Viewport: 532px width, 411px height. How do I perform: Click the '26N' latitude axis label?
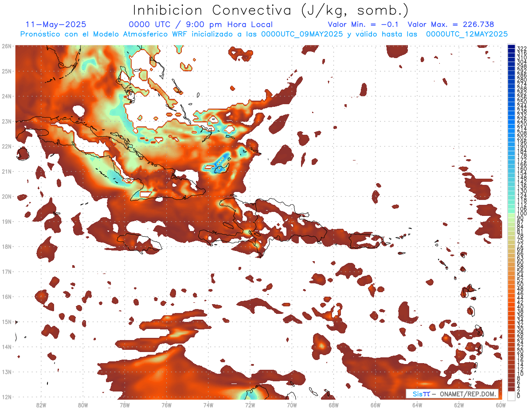pos(6,46)
